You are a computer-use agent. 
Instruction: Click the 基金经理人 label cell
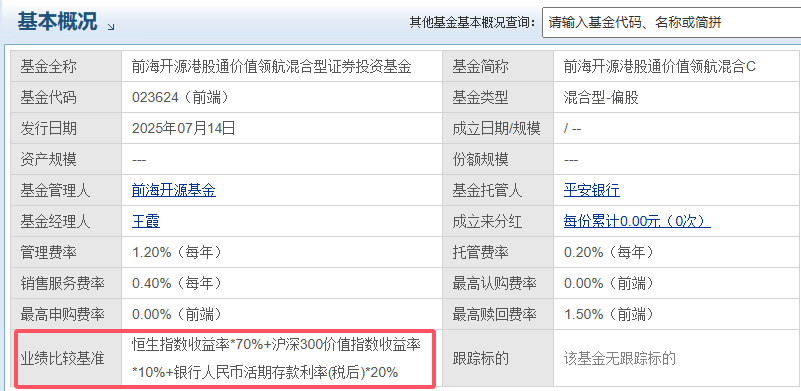[66, 221]
